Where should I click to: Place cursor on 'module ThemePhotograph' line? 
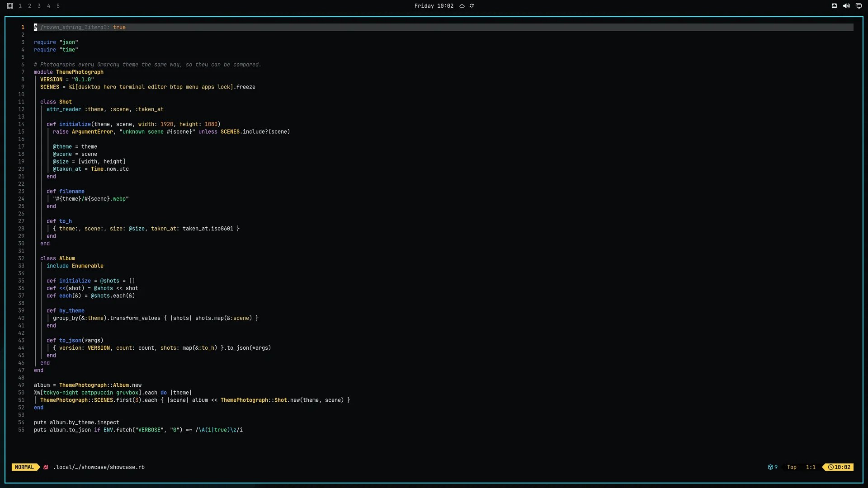(69, 72)
